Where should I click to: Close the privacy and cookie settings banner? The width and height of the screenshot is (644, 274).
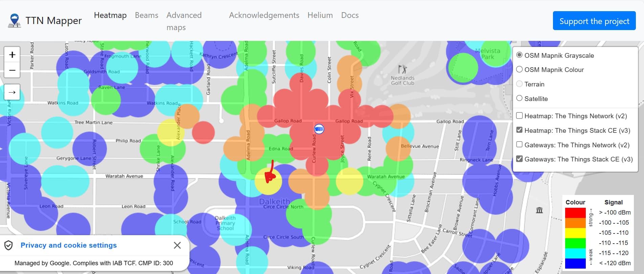(177, 245)
